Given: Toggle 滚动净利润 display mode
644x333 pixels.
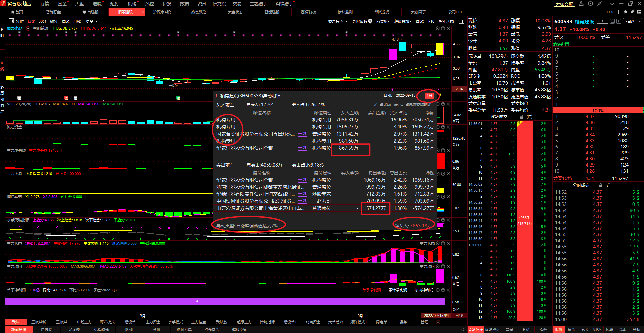Looking at the screenshot, I should point(424,290).
